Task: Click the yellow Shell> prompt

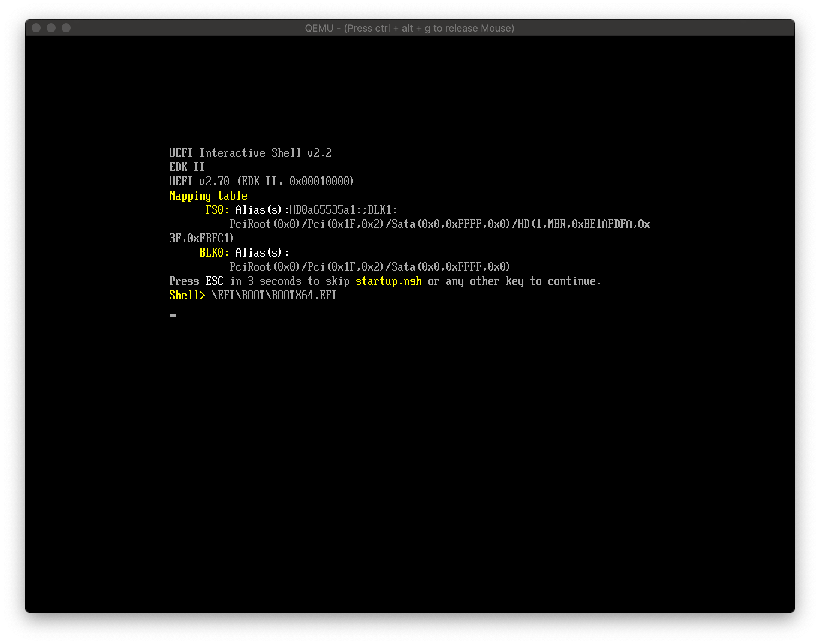Action: click(187, 295)
